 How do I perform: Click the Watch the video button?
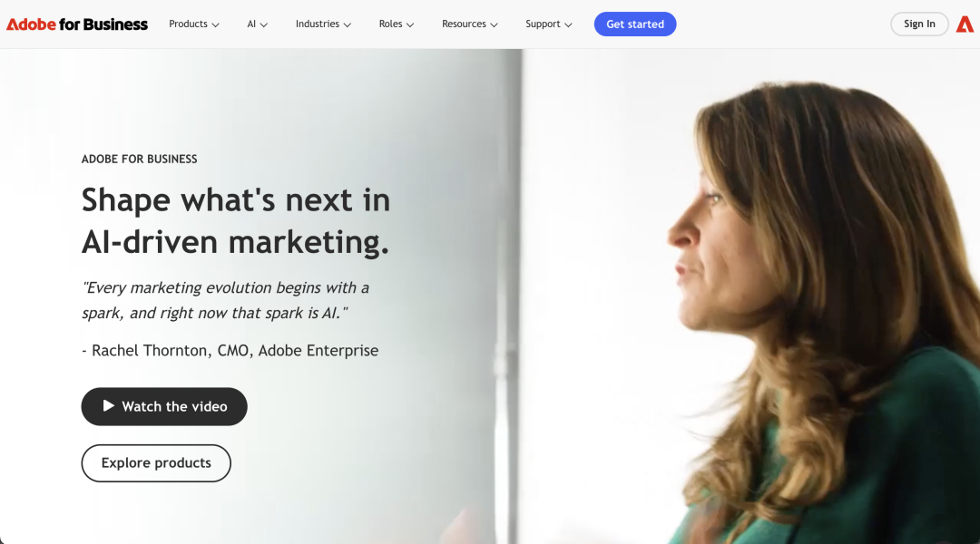pyautogui.click(x=164, y=406)
